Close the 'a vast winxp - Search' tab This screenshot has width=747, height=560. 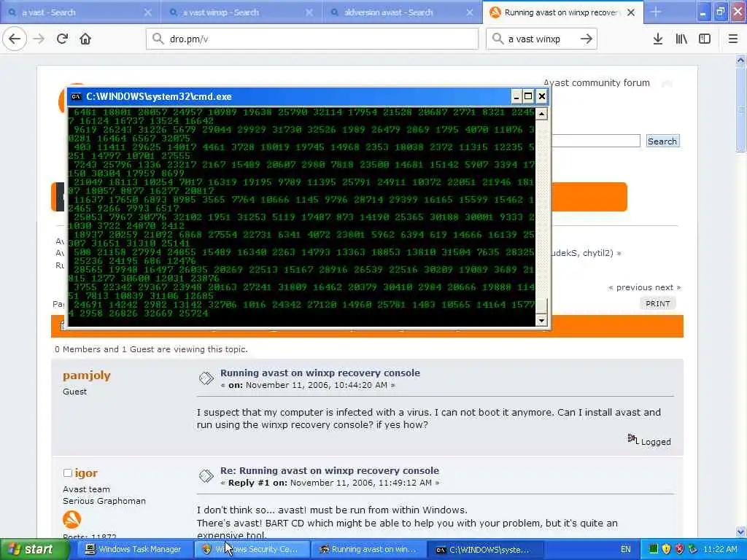[309, 12]
